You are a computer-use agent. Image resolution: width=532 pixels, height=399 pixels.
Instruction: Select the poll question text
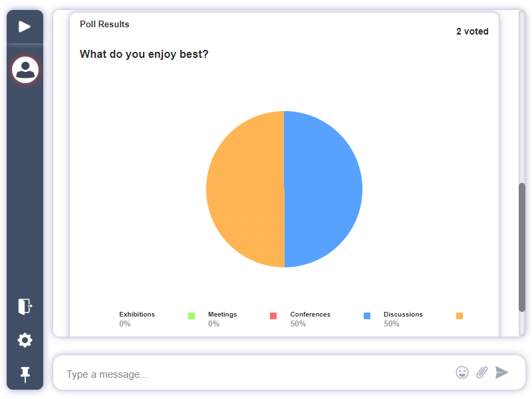[144, 54]
